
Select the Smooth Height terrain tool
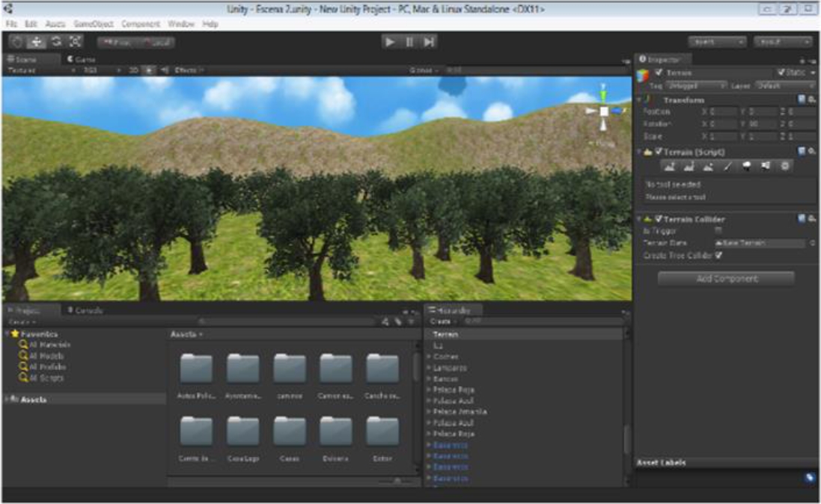[709, 167]
